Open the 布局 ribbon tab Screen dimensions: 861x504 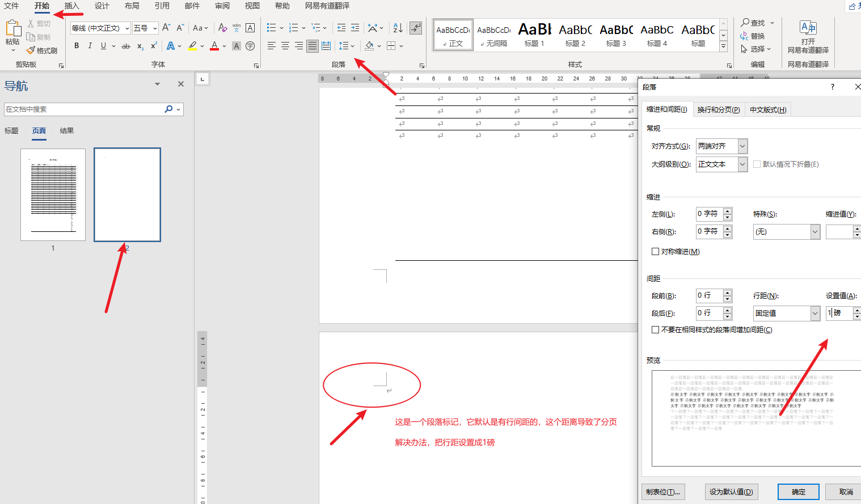(132, 6)
